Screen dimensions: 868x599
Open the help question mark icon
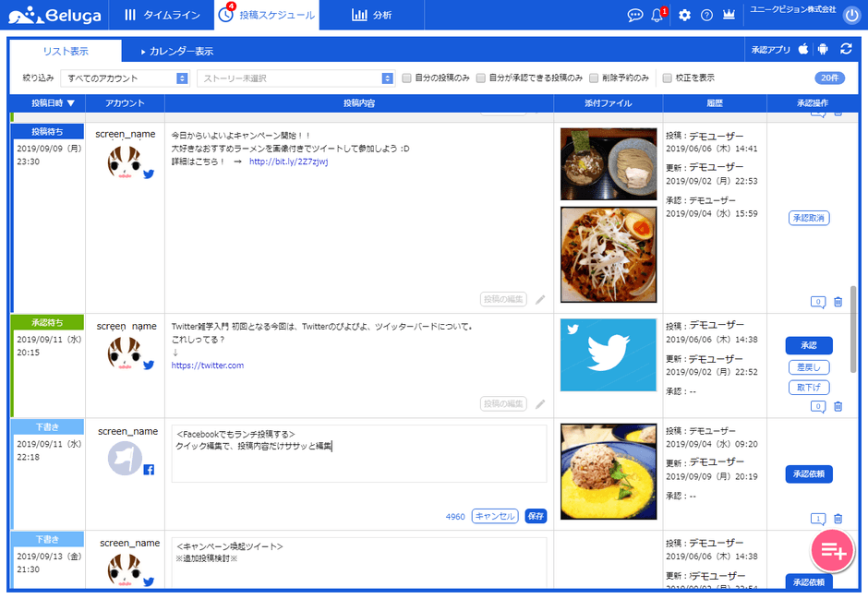[x=706, y=15]
